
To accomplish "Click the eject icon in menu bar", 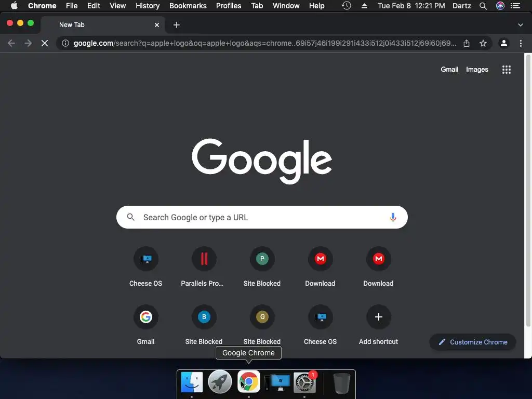I will 364,6.
